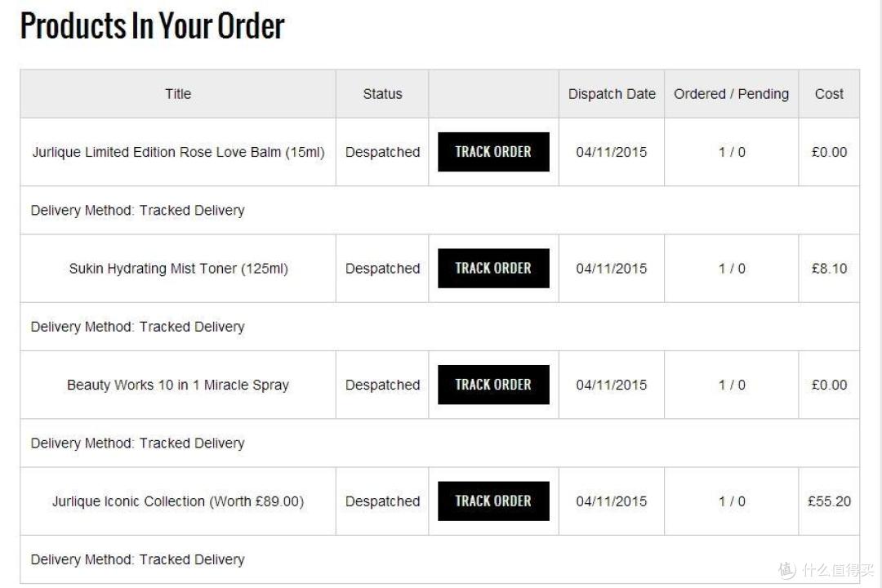Click the bottom Delivery Method: Tracked Delivery row
Screen dimensions: 882x588
[x=137, y=560]
